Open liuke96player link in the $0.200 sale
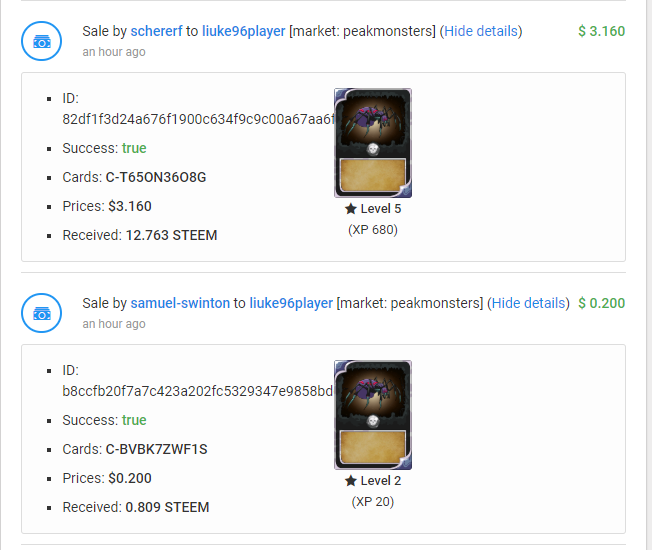The width and height of the screenshot is (652, 550). [x=291, y=303]
